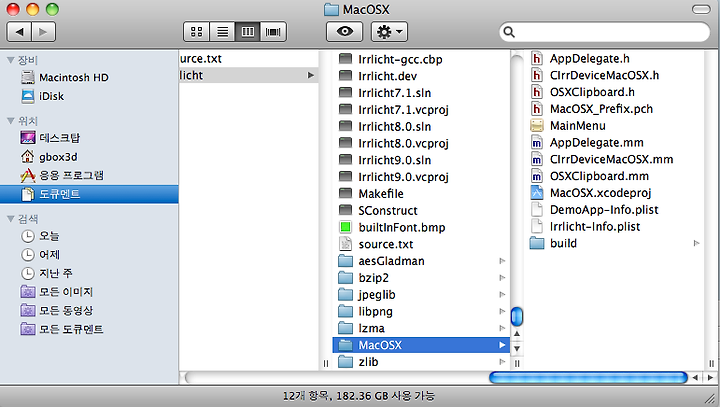720x407 pixels.
Task: Select the CIrrDeviceMacOSX.mm source file
Action: 614,159
